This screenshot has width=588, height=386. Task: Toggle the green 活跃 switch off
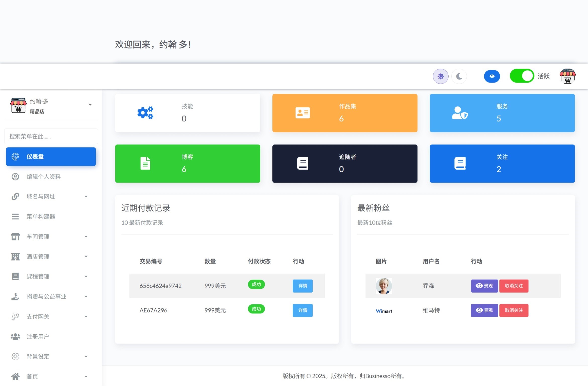(522, 76)
